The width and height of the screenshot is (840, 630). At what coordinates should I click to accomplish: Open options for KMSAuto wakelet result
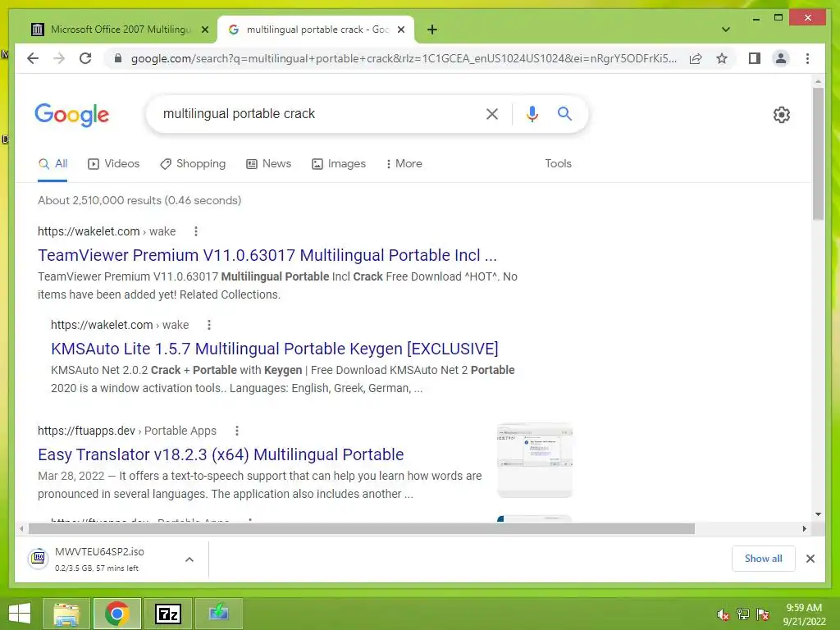(209, 325)
